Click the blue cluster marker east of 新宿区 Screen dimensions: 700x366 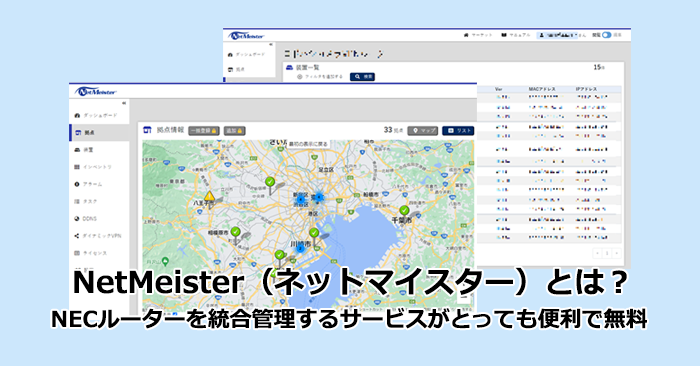point(319,197)
